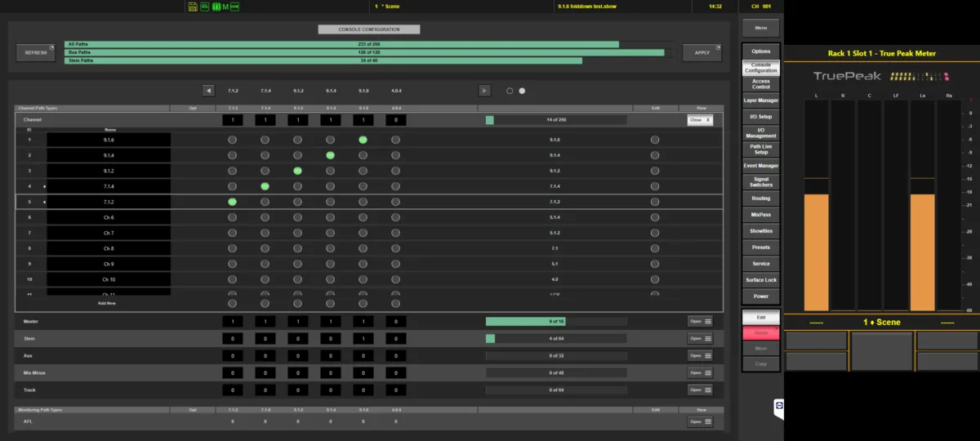980x441 pixels.
Task: Click the APPLY button
Action: (x=702, y=52)
